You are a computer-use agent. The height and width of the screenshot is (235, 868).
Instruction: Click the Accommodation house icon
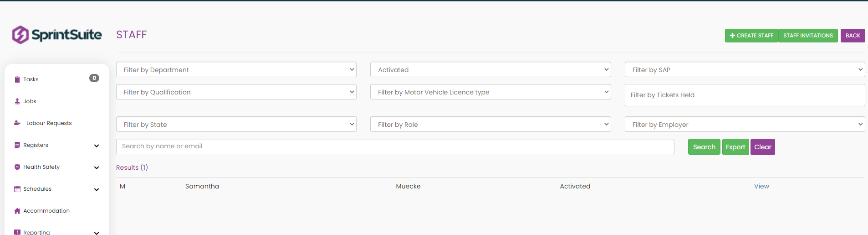pyautogui.click(x=17, y=211)
